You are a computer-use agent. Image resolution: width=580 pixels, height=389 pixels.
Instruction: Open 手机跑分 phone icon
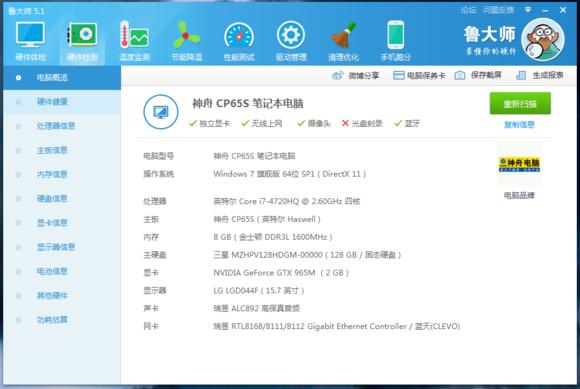coord(395,35)
